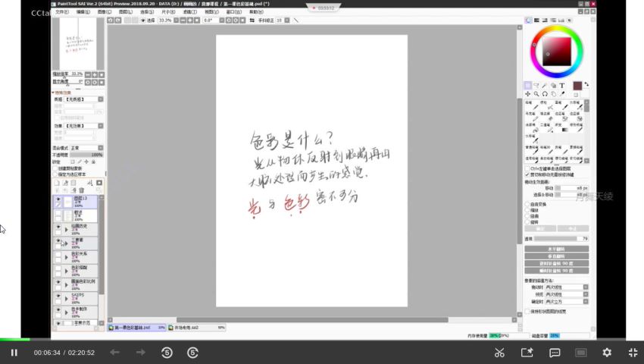Click the scissors clip icon in player
This screenshot has height=364, width=644.
499,353
